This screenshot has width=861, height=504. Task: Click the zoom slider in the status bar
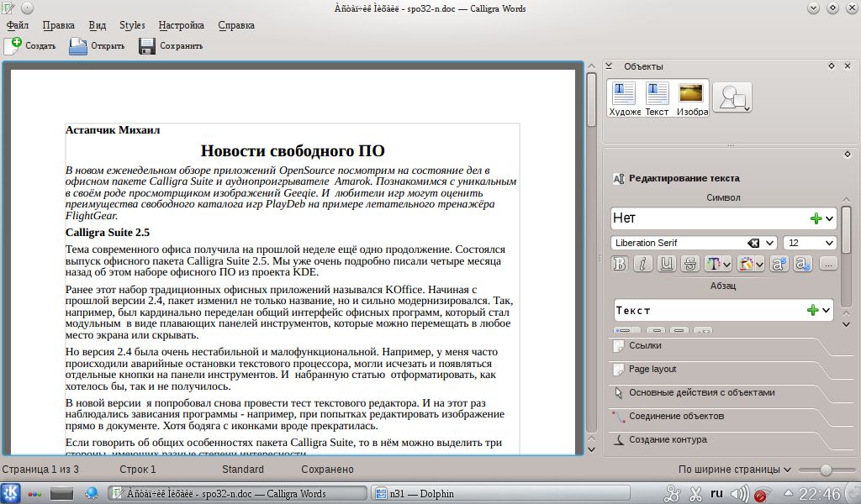[826, 470]
